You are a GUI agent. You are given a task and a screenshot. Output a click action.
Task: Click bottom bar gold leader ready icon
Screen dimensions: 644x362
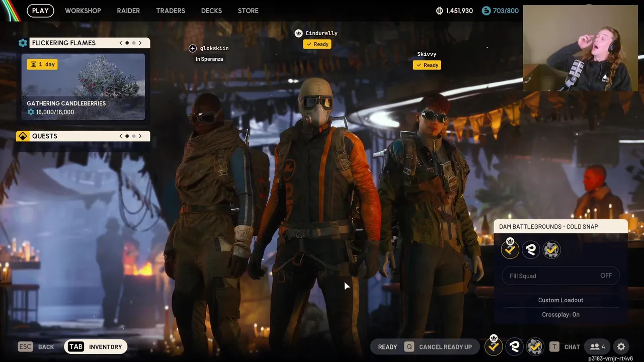click(494, 345)
